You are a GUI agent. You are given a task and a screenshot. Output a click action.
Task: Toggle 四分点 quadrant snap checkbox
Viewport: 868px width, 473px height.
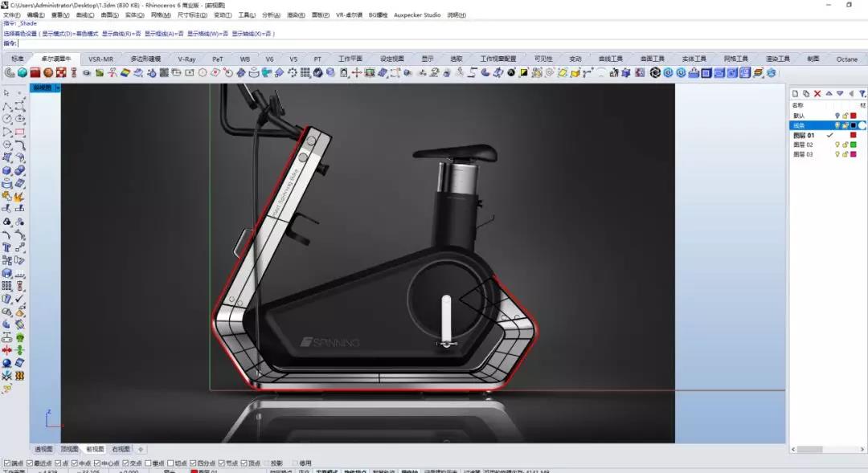193,463
